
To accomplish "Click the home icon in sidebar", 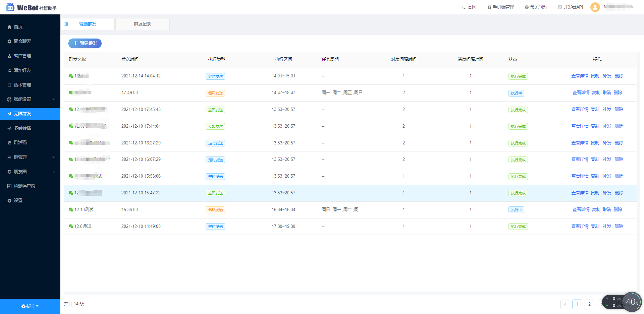I will click(x=9, y=27).
